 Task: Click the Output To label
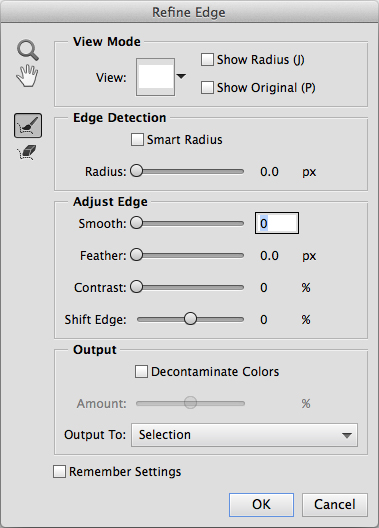point(95,435)
